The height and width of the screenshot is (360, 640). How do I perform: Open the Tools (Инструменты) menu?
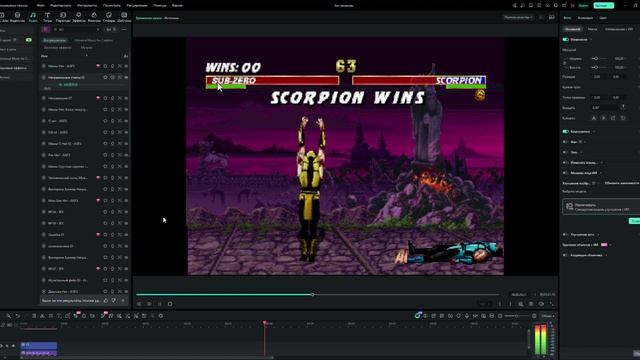pyautogui.click(x=87, y=5)
